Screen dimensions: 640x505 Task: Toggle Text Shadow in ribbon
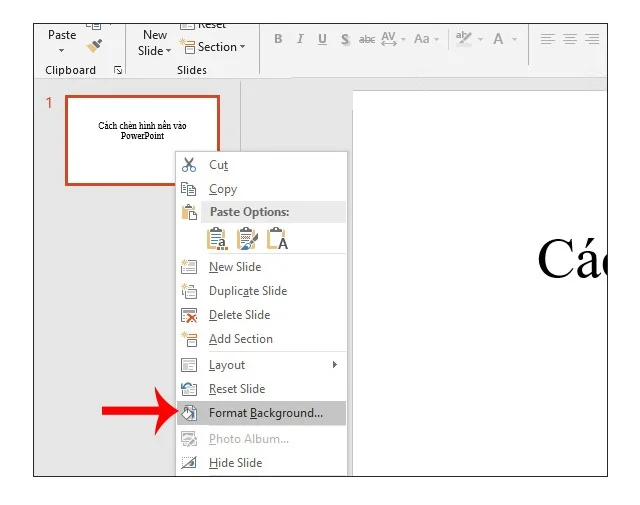(345, 39)
